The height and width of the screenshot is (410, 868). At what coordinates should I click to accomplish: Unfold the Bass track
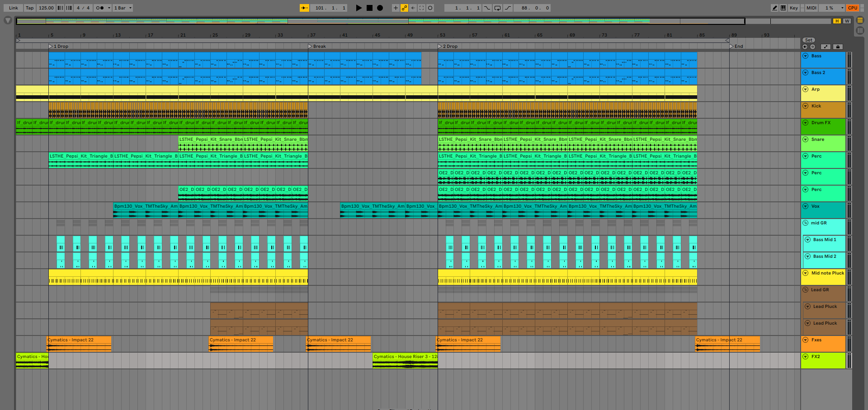click(806, 56)
